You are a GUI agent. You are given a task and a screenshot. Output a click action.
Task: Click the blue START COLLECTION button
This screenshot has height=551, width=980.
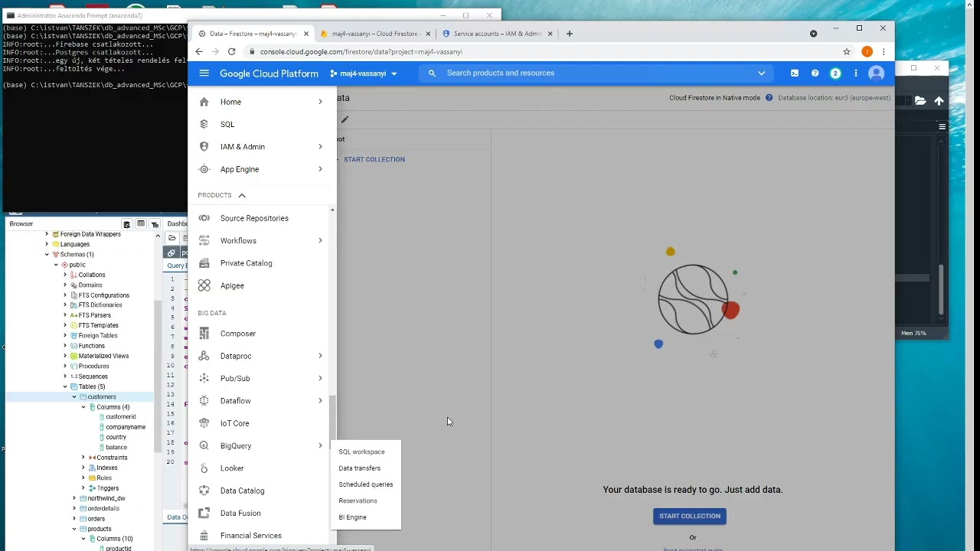690,516
